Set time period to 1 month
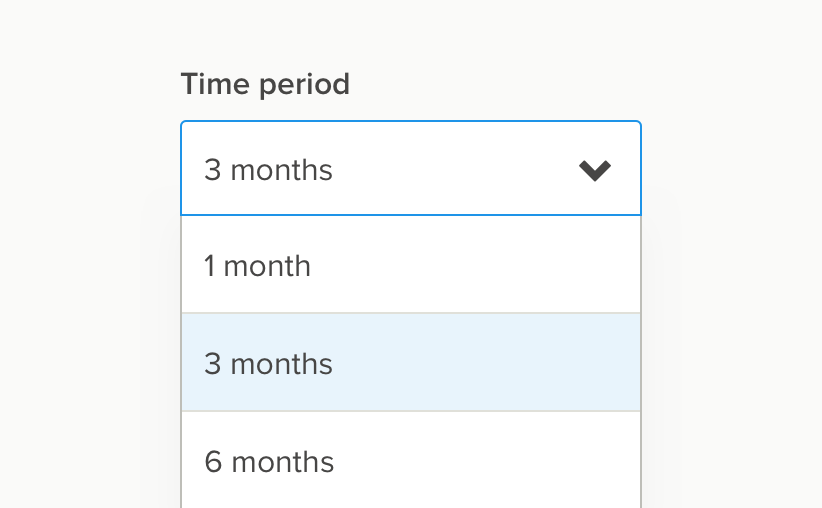The width and height of the screenshot is (822, 508). tap(410, 266)
